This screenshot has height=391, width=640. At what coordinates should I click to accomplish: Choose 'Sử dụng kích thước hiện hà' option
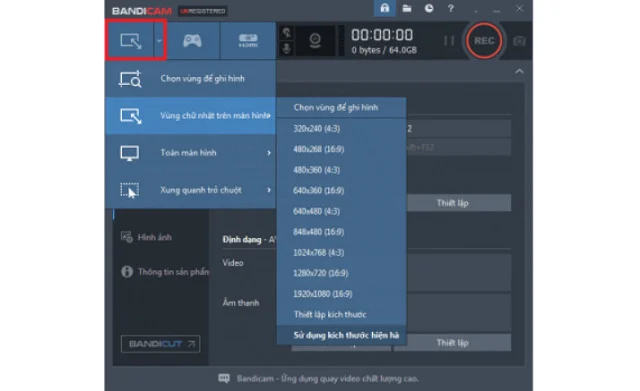tap(342, 335)
